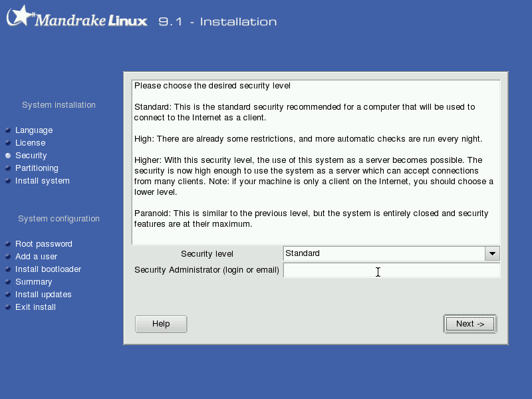Open the Security level dropdown arrow

tap(492, 253)
